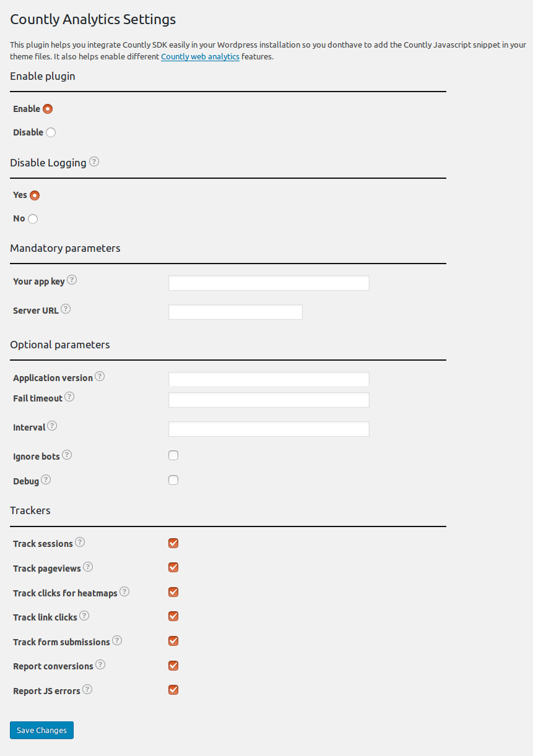
Task: Click help icon next to Disable Logging
Action: point(94,162)
